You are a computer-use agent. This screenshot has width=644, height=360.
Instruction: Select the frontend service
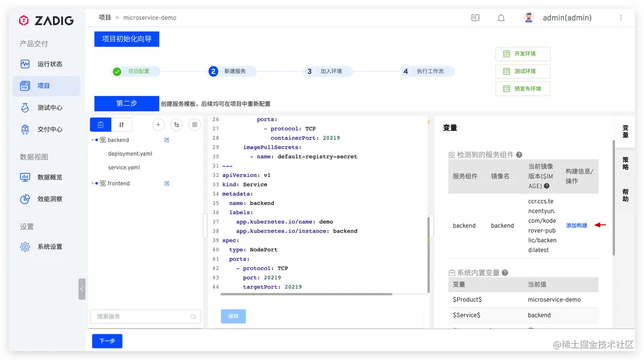pos(119,184)
